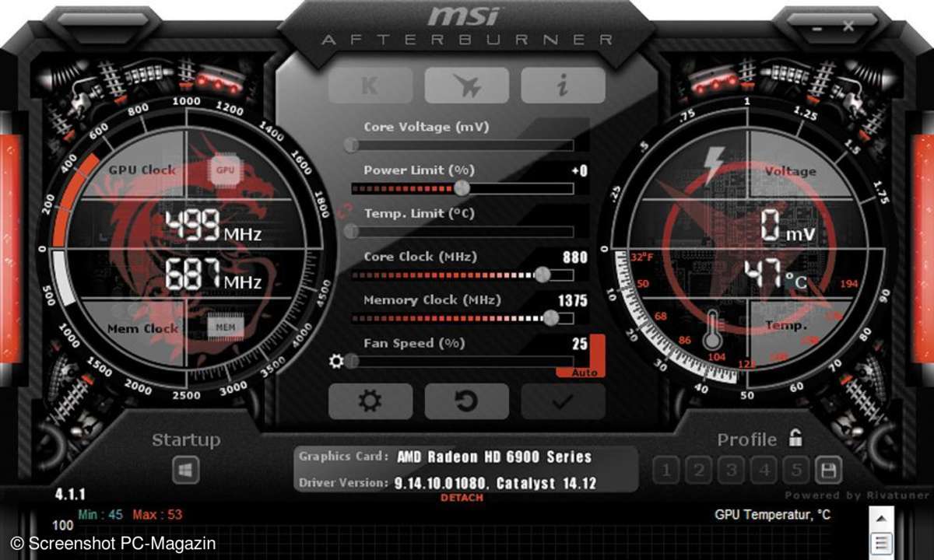Select profile slot 3
The image size is (934, 560).
(x=731, y=470)
